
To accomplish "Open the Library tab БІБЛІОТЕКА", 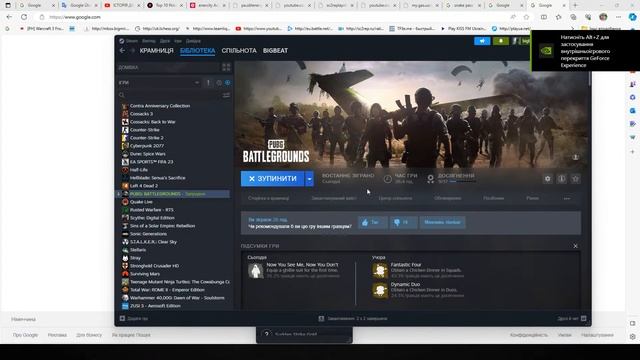I will point(198,51).
